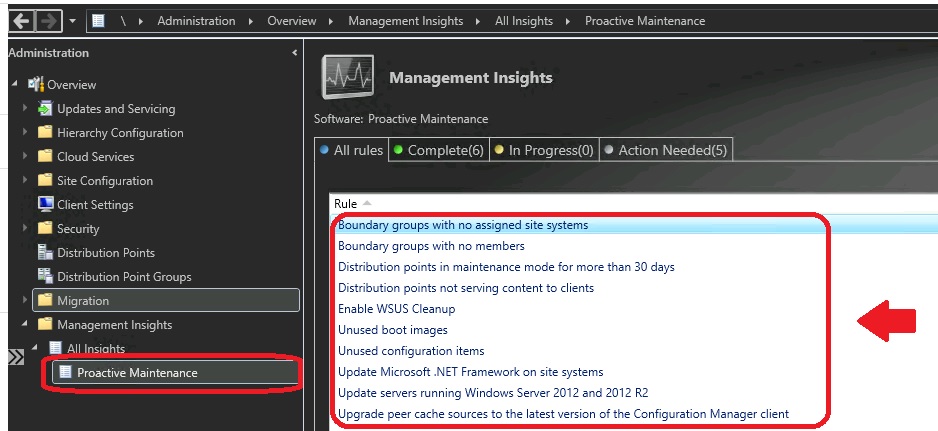Expand the Updates and Servicing node
Image resolution: width=938 pixels, height=431 pixels.
[x=25, y=108]
